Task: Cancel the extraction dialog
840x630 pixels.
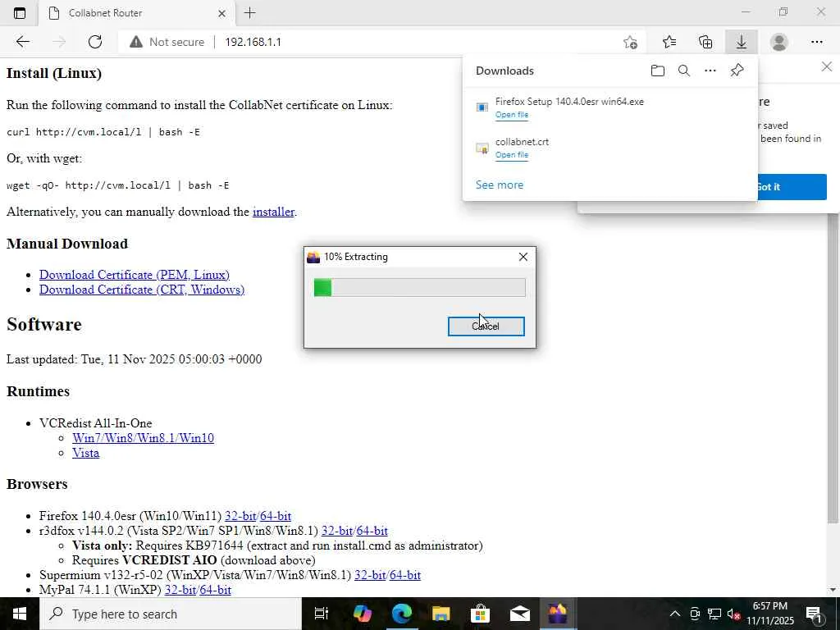Action: tap(486, 326)
